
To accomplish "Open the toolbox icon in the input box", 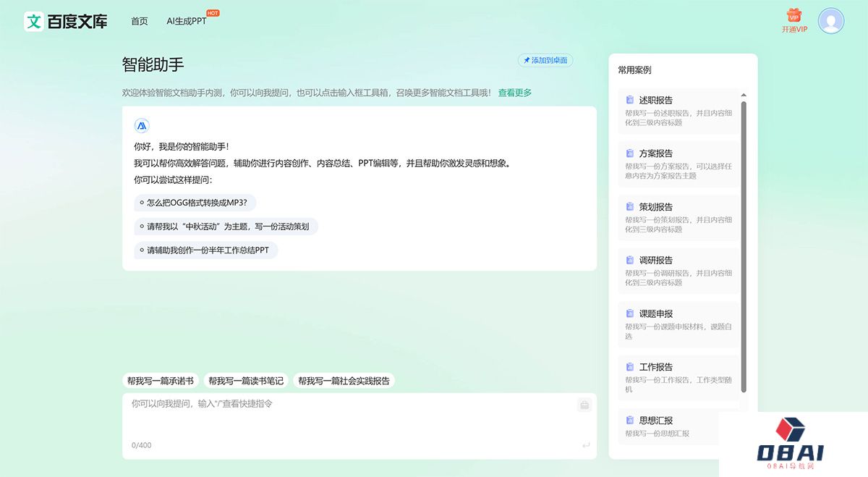I will point(584,405).
